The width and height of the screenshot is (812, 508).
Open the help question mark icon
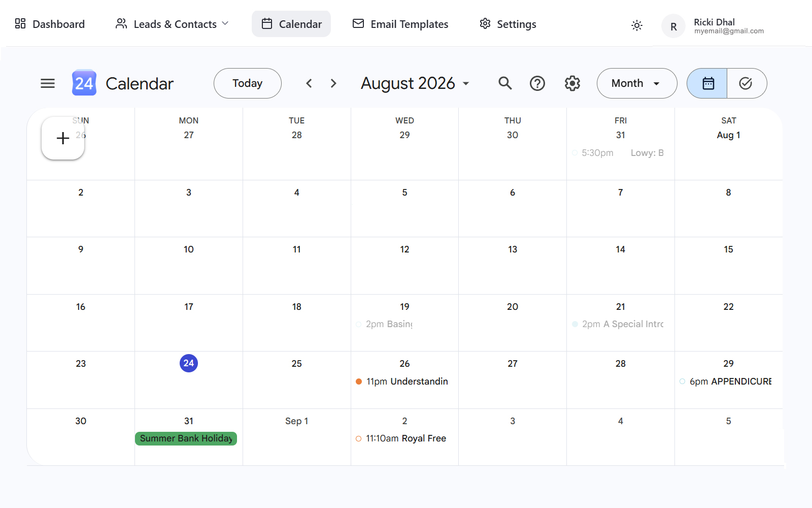coord(537,83)
